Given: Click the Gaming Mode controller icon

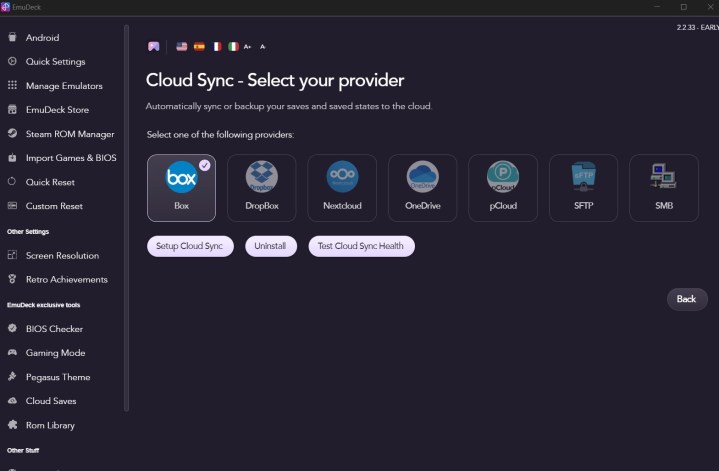Looking at the screenshot, I should pos(12,352).
